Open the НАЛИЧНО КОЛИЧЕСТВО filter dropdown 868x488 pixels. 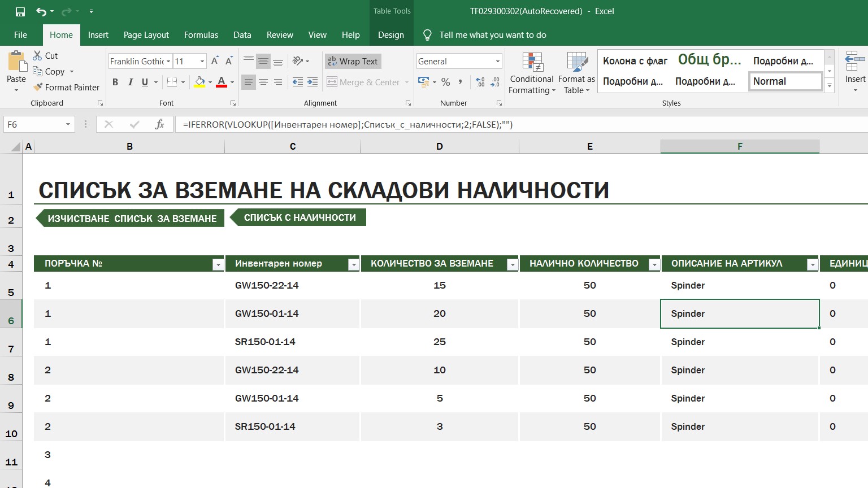[x=654, y=264]
